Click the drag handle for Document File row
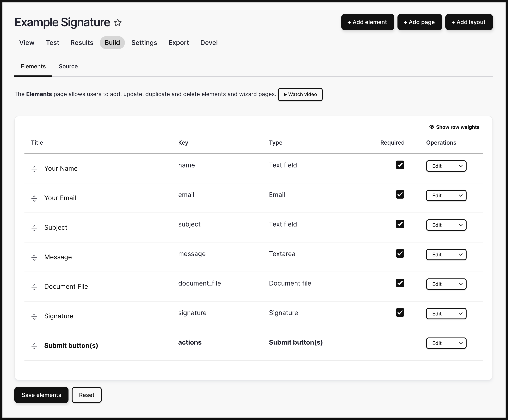The width and height of the screenshot is (508, 420). pyautogui.click(x=34, y=287)
